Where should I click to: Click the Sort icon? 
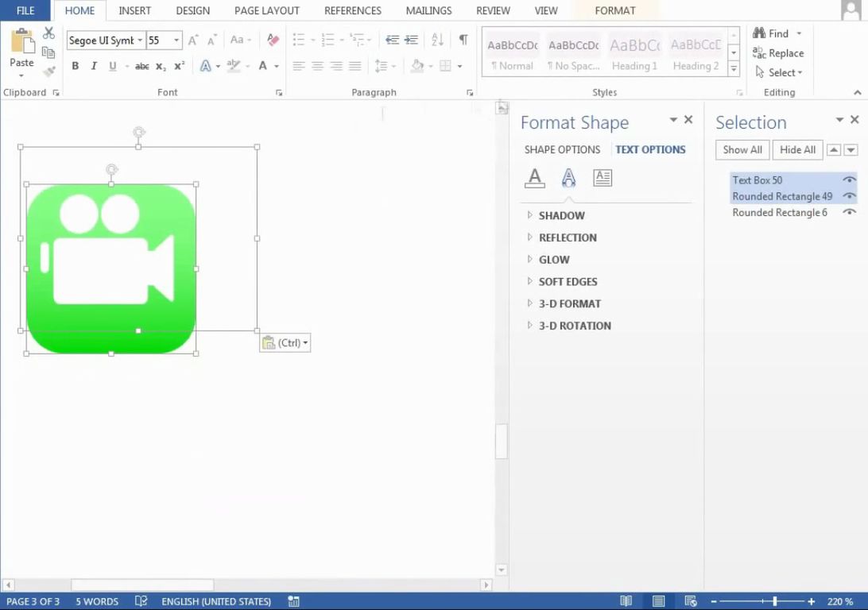437,40
